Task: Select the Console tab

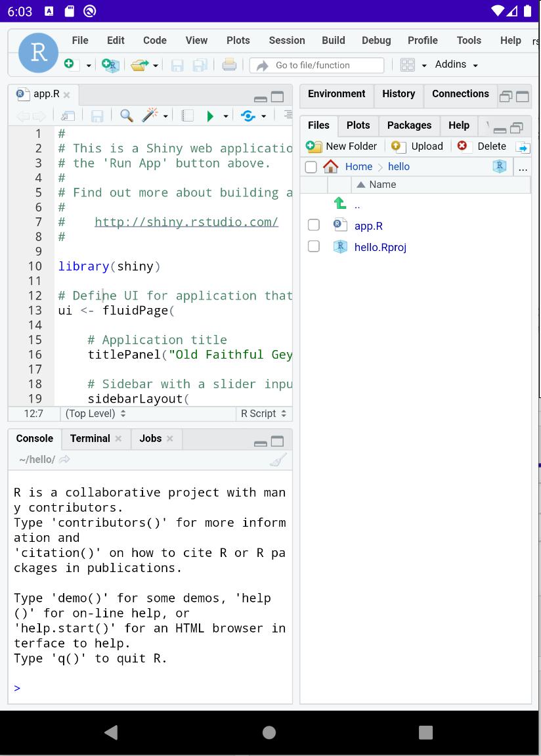Action: coord(35,438)
